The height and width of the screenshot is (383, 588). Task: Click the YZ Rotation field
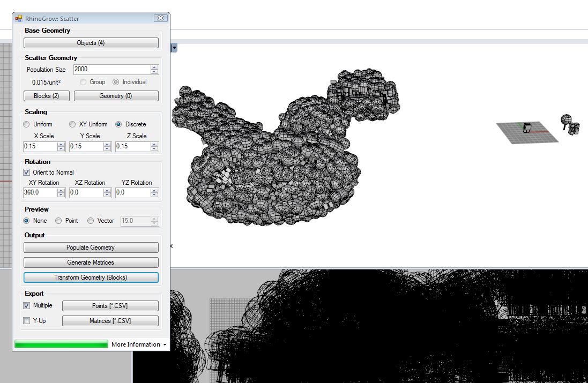click(133, 193)
